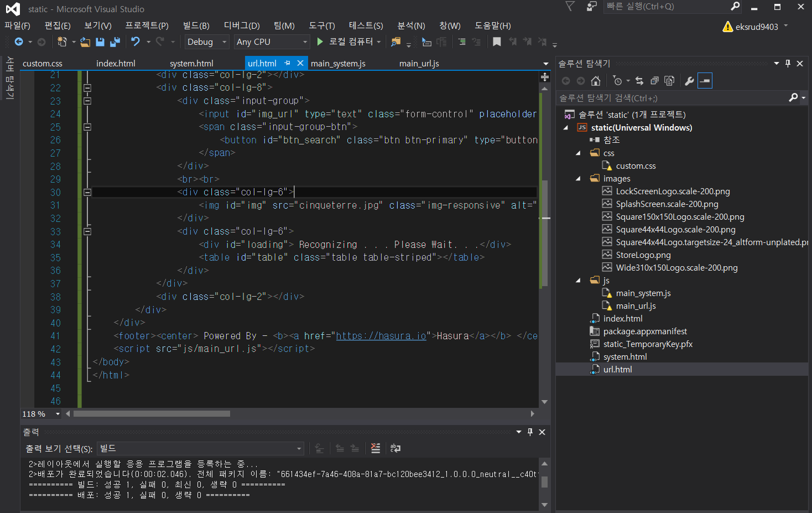
Task: Follow the https://hasura.io hyperlink
Action: click(381, 335)
